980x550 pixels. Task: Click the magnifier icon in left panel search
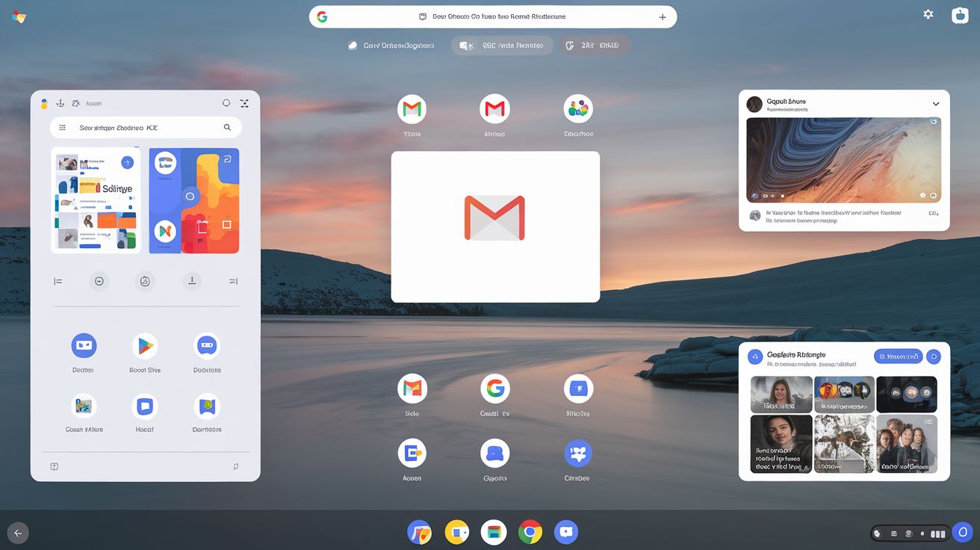coord(227,128)
